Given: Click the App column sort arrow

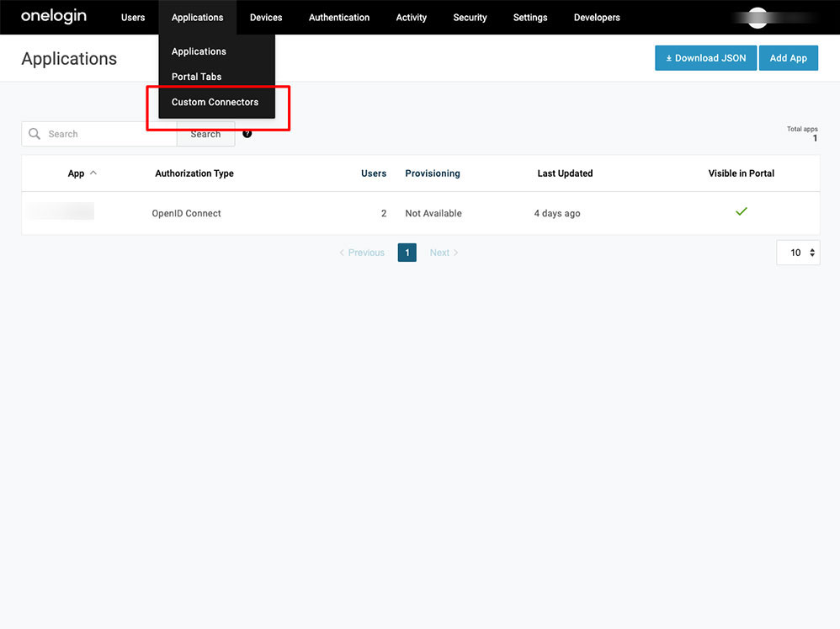Looking at the screenshot, I should [93, 173].
